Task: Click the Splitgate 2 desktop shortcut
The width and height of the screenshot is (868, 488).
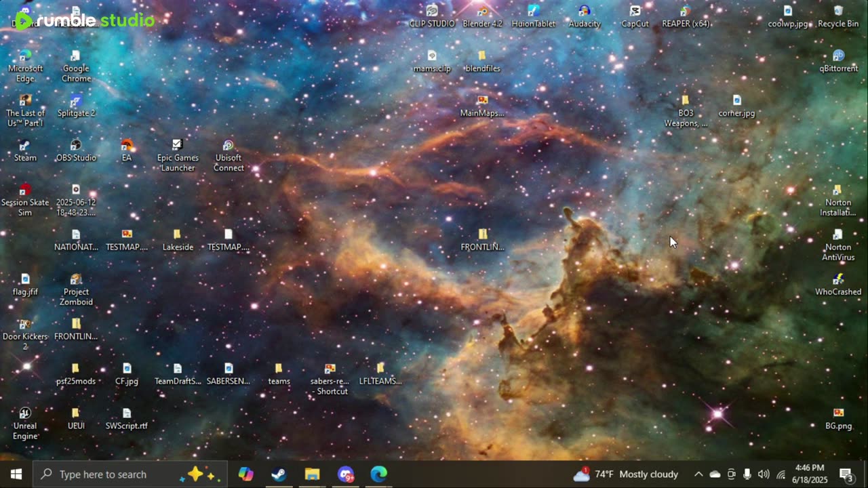Action: pos(76,106)
